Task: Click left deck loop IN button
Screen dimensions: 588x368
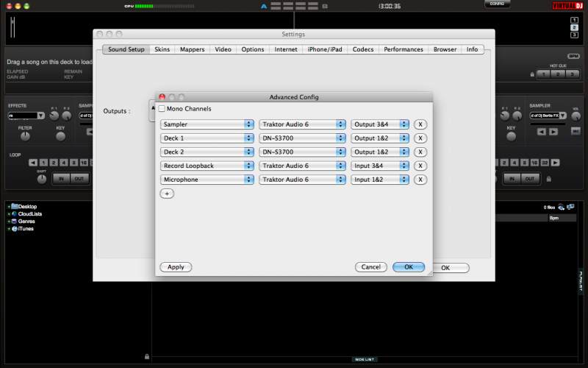Action: (60, 179)
